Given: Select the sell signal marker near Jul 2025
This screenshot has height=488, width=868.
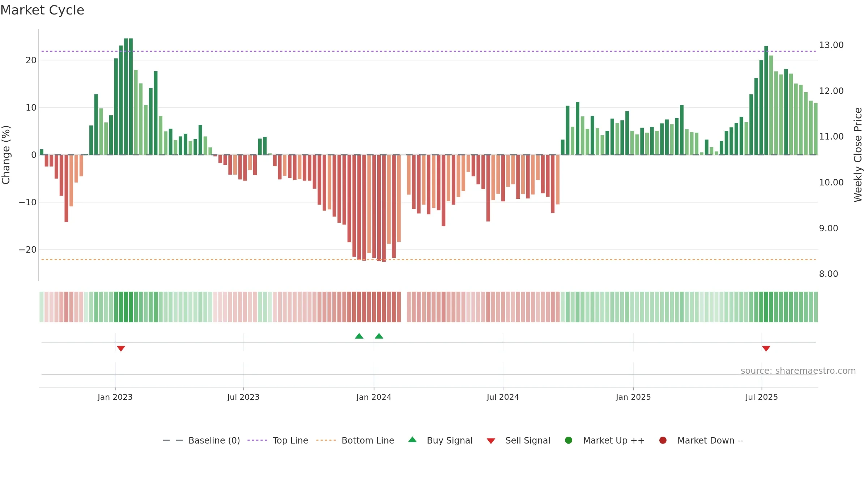Looking at the screenshot, I should [x=766, y=348].
